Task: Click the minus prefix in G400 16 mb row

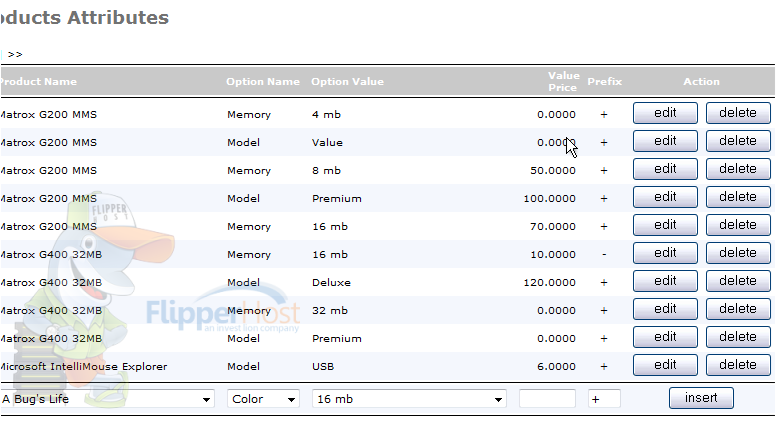Action: pyautogui.click(x=604, y=254)
